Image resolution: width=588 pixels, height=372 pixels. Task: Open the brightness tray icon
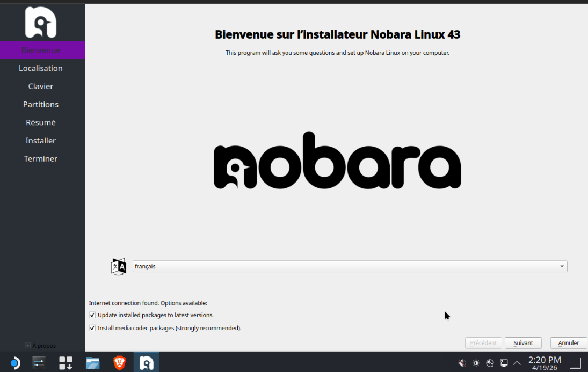(476, 363)
